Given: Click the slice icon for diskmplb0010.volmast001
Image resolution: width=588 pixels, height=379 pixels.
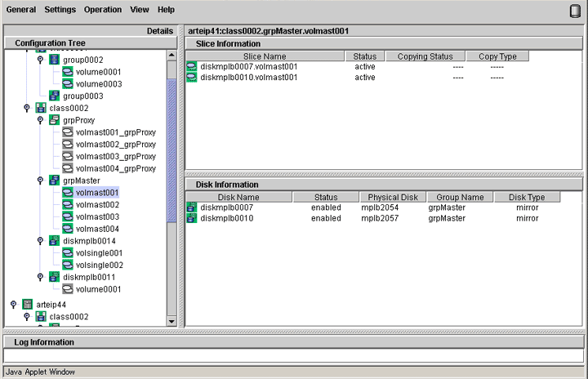Looking at the screenshot, I should point(192,78).
